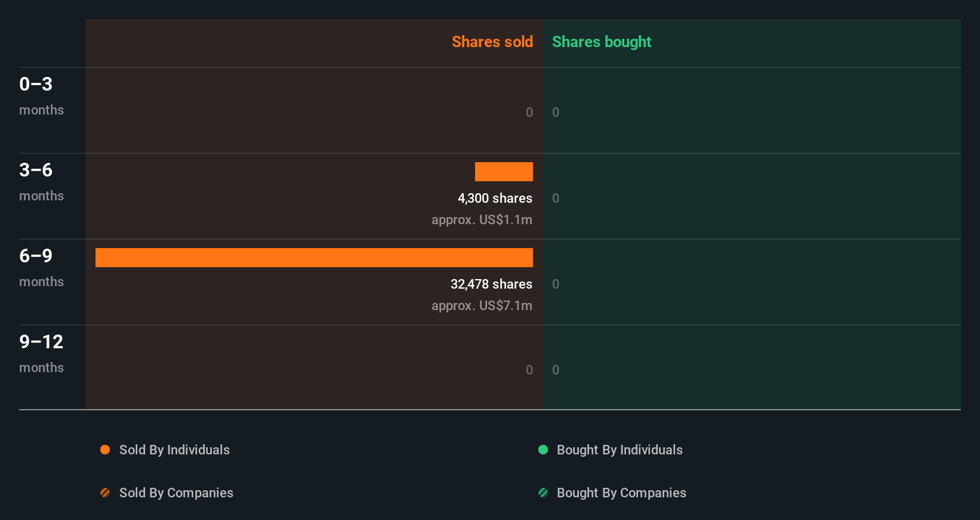Click the 6–9 months row label

tap(41, 267)
